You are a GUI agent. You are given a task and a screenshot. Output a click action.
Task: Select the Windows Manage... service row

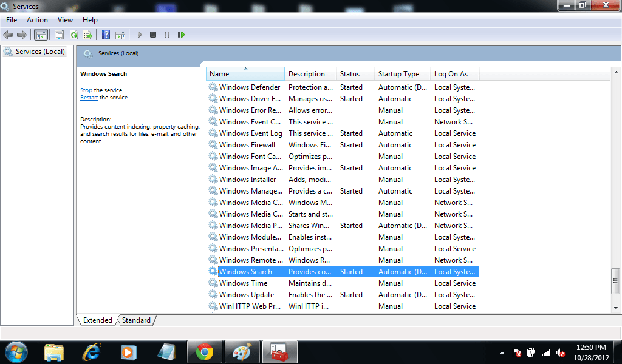(x=343, y=190)
